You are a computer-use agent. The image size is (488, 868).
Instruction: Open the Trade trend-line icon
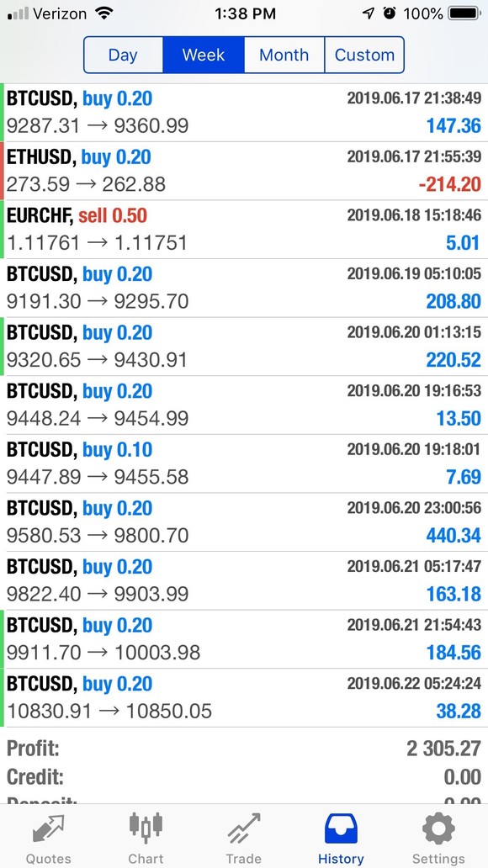[x=244, y=829]
